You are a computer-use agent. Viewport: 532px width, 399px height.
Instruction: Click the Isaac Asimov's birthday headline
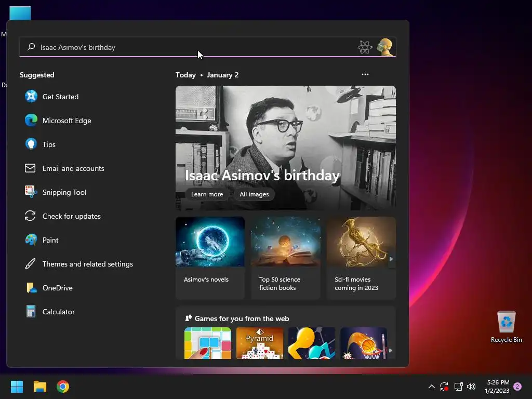pyautogui.click(x=262, y=176)
